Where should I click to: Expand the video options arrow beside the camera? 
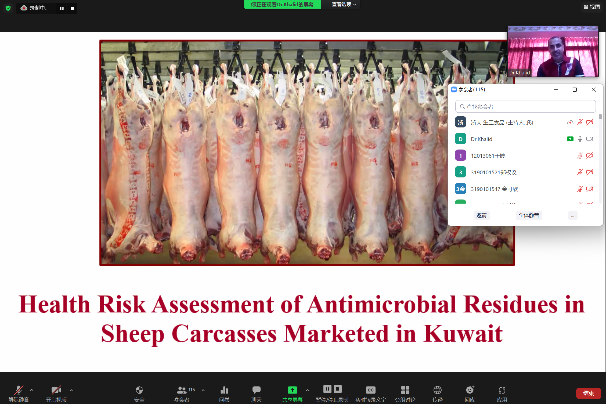[x=71, y=388]
